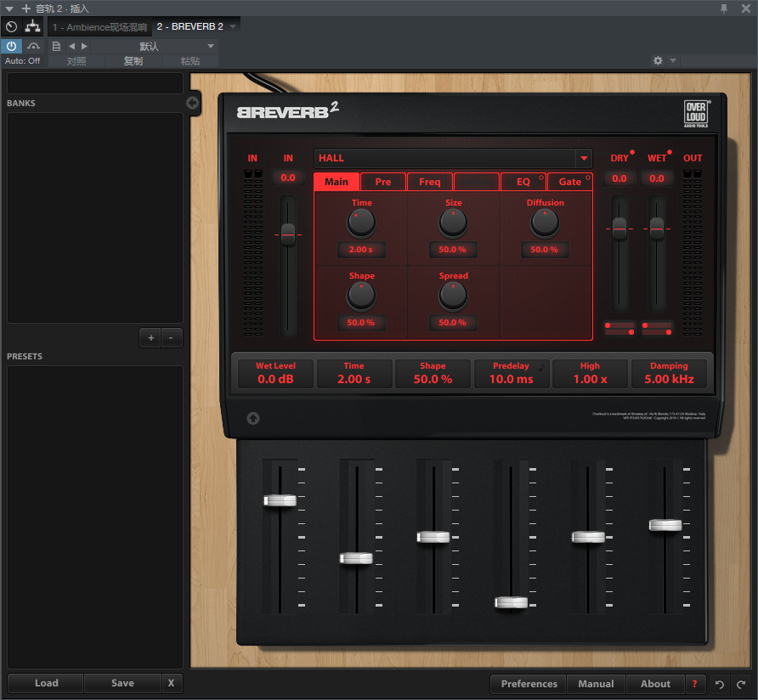The image size is (758, 700).
Task: Collapse the preset browser panel arrow
Action: 192,103
